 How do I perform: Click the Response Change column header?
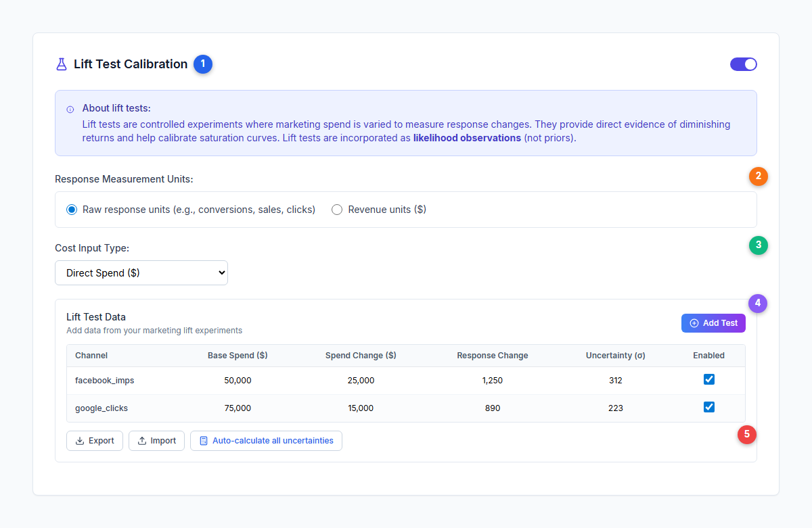(493, 356)
